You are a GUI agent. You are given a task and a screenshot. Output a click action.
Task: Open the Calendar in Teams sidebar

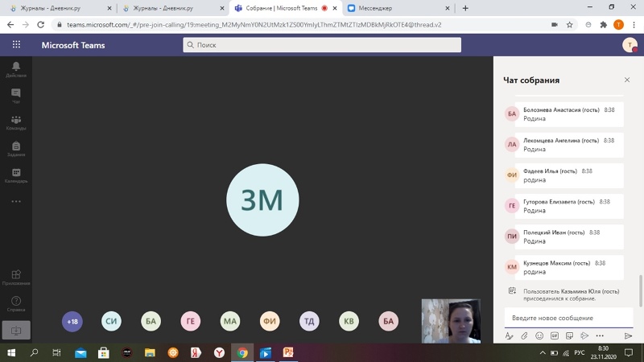15,175
